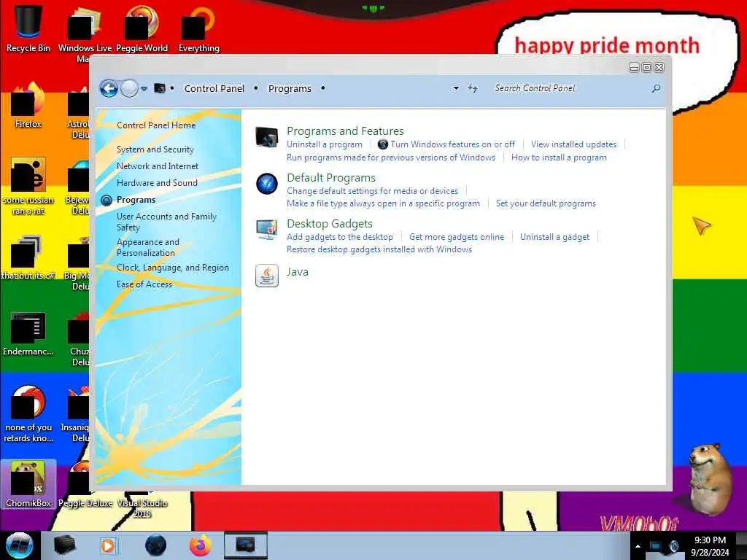Screen dimensions: 747x560
Task: Select the Firefox desktop shortcut
Action: [x=28, y=105]
